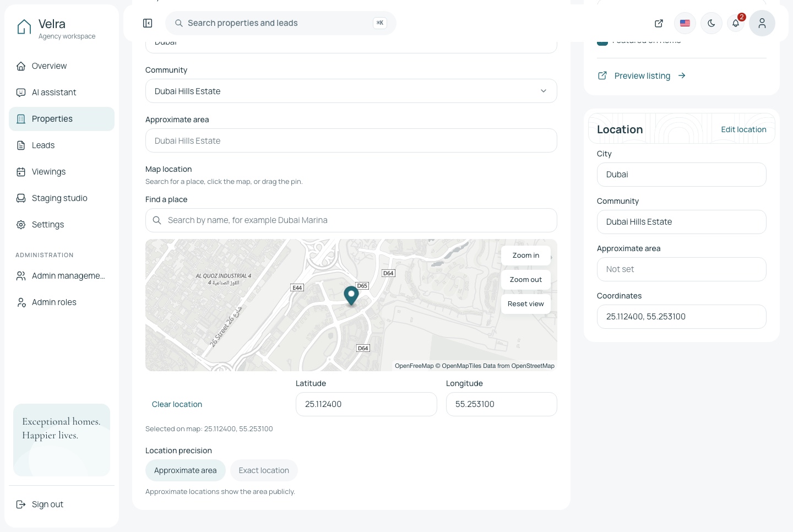Viewport: 793px width, 532px height.
Task: Zoom in on the map
Action: [x=526, y=256]
